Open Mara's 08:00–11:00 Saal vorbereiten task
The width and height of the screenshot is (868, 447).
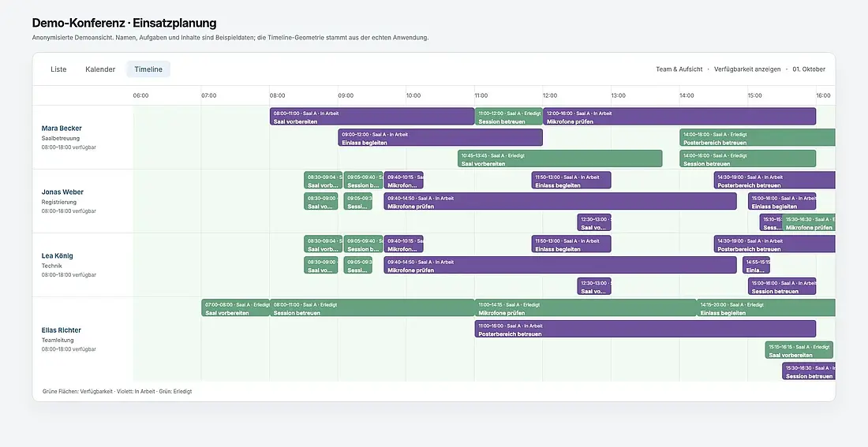[x=372, y=117]
